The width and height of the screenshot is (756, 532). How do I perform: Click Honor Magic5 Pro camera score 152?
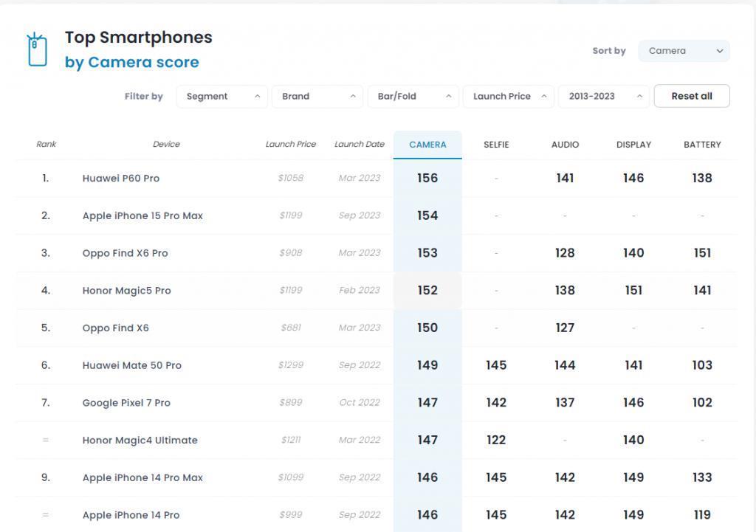[427, 291]
